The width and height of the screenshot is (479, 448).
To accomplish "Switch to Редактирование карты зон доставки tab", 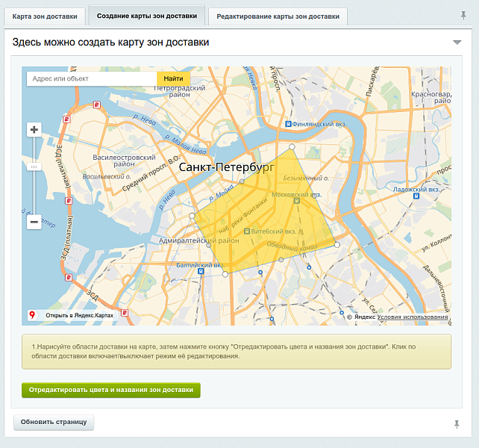I will [x=277, y=16].
